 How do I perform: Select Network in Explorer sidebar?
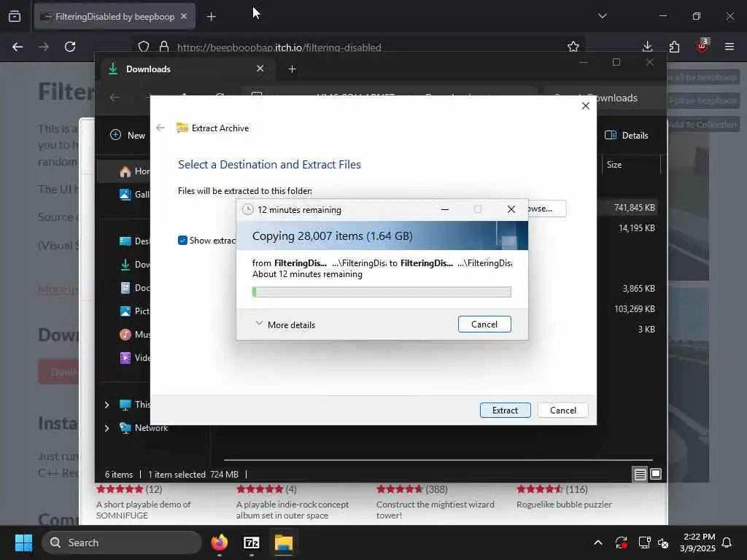click(144, 427)
